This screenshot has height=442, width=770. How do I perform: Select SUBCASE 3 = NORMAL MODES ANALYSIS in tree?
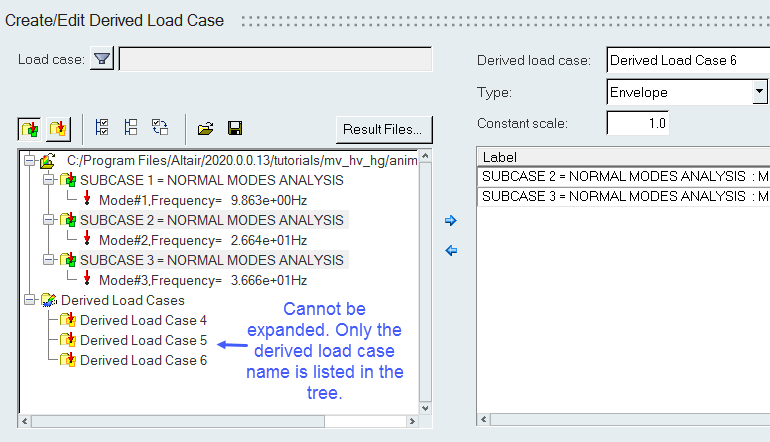tap(214, 260)
